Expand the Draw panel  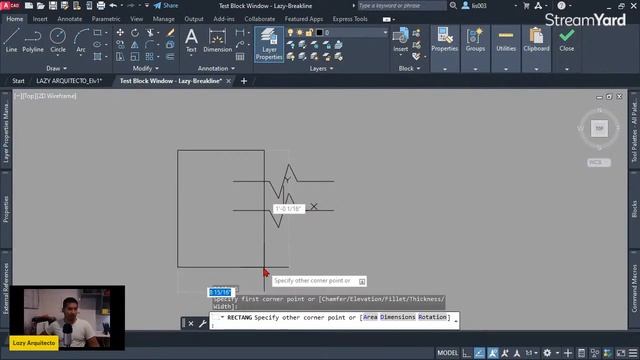56,69
